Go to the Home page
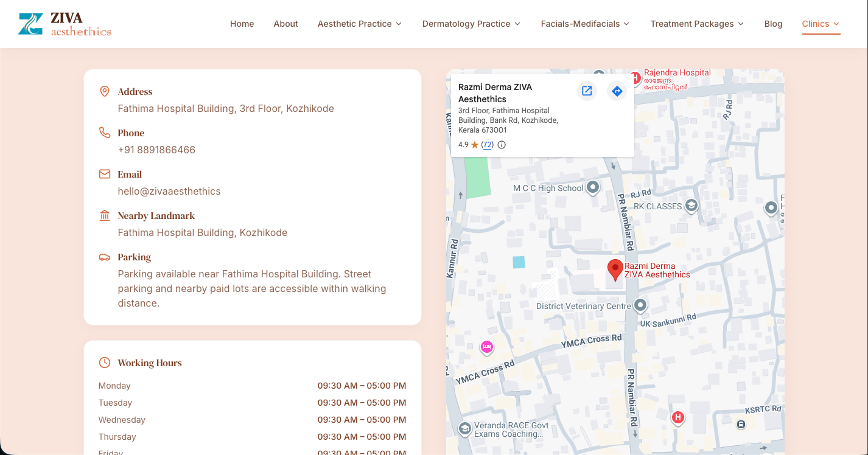 coord(242,24)
